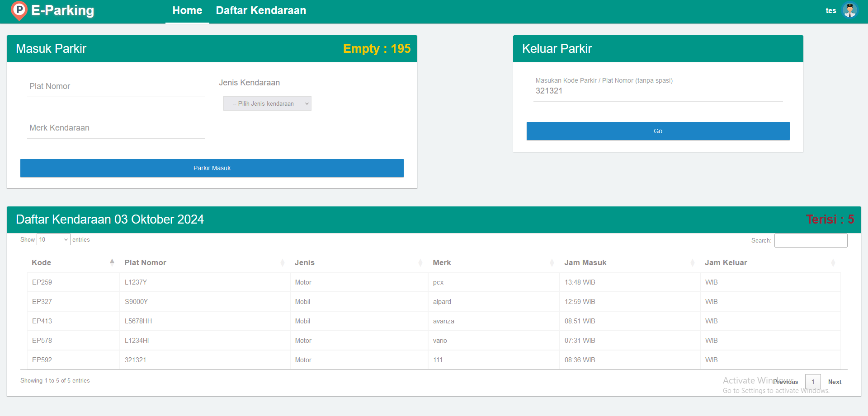This screenshot has height=416, width=868.
Task: Sort the Merk column by its arrow
Action: click(551, 262)
